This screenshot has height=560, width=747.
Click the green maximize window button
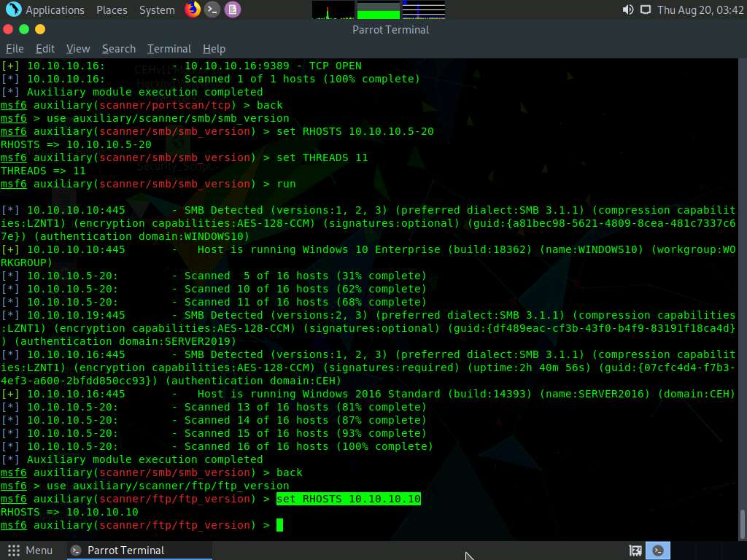[x=24, y=29]
